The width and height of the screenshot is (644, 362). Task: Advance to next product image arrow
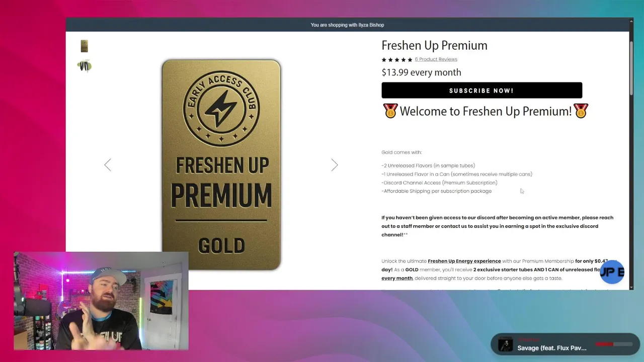tap(335, 165)
